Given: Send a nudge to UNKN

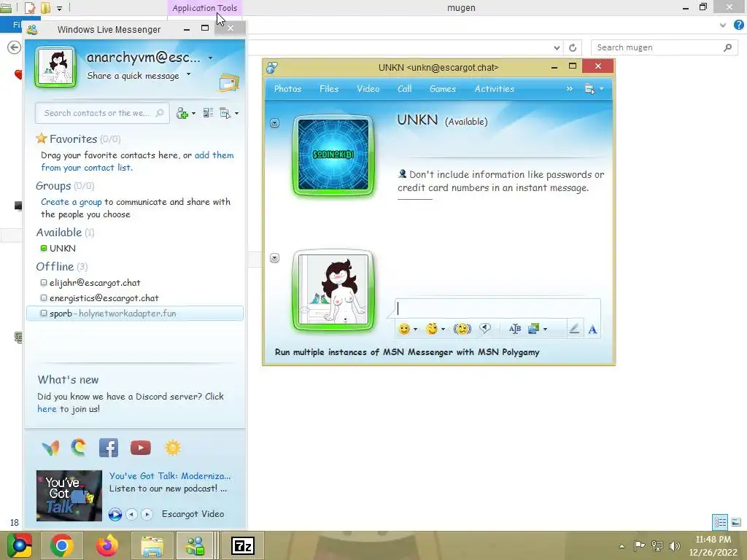Looking at the screenshot, I should pyautogui.click(x=462, y=329).
